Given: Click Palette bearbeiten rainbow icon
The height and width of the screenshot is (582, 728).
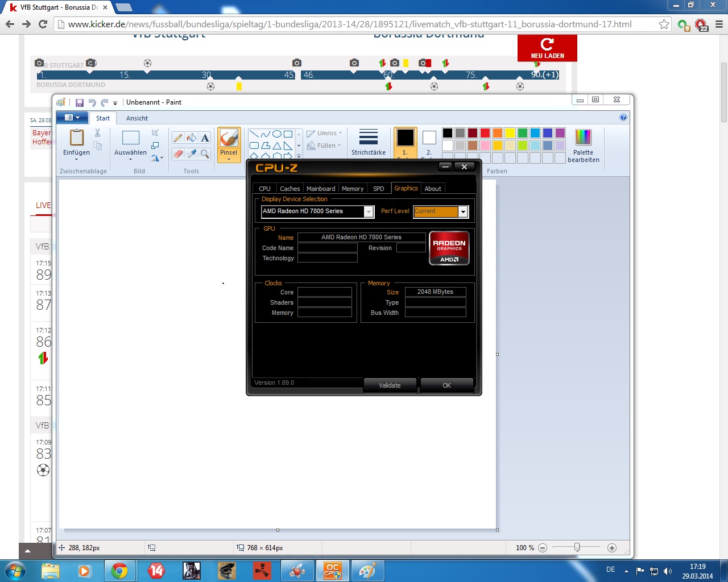Looking at the screenshot, I should 583,137.
